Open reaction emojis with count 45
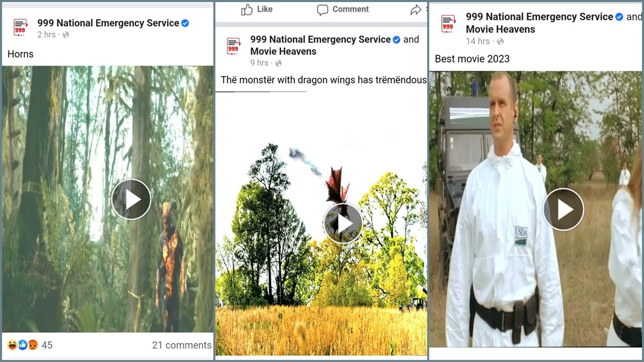Image resolution: width=644 pixels, height=362 pixels. pos(30,345)
